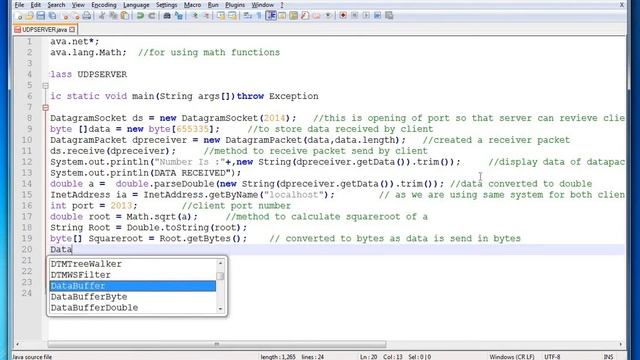Toggle file monitoring eye icon
640x360 pixels.
coord(328,16)
